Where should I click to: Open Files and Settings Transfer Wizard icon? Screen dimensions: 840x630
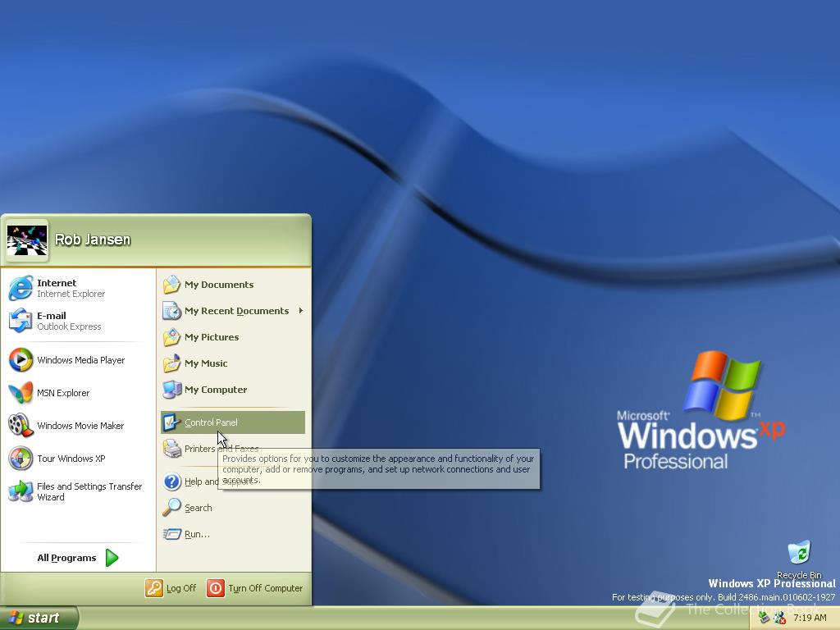(21, 491)
